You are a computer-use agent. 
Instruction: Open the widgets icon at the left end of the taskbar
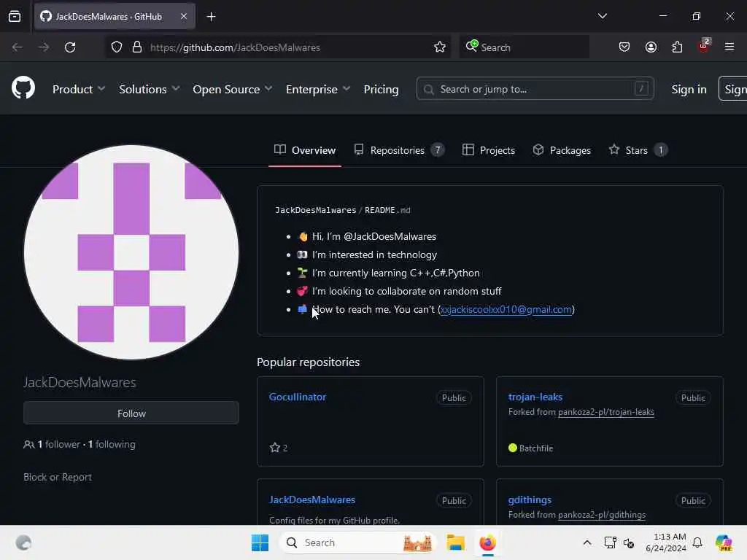pyautogui.click(x=23, y=542)
